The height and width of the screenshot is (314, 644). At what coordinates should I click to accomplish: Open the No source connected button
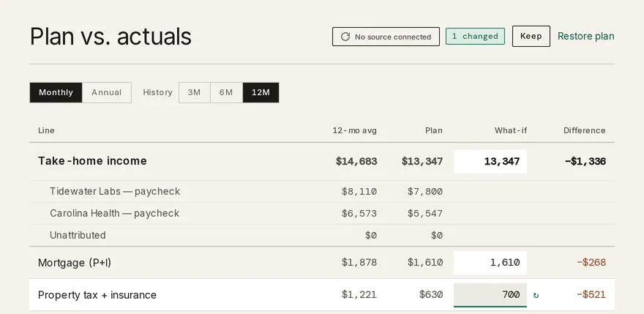(386, 37)
